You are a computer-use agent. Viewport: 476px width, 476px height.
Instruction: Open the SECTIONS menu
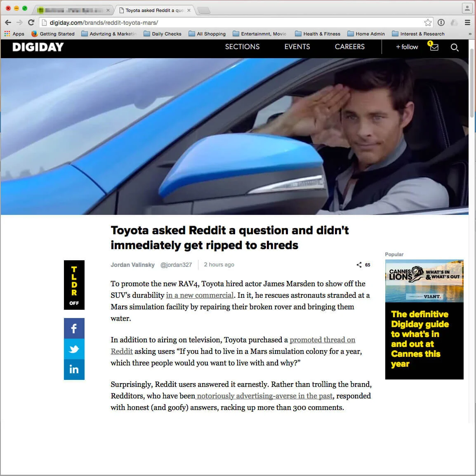pyautogui.click(x=242, y=47)
